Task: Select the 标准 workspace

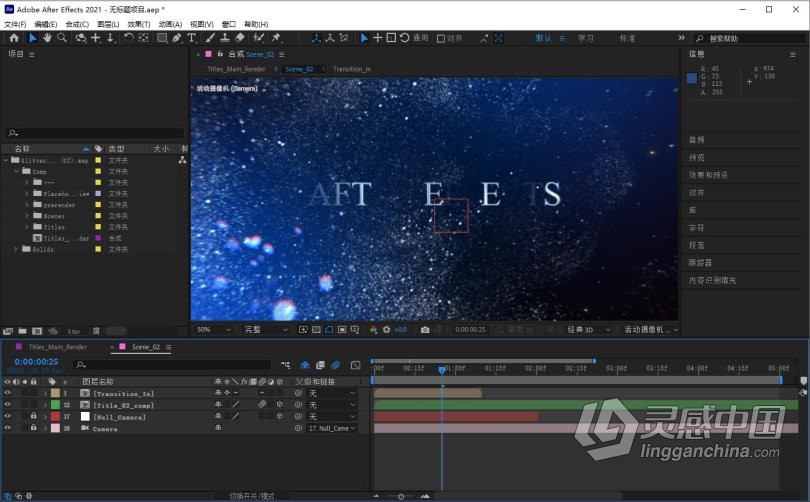Action: click(x=627, y=38)
